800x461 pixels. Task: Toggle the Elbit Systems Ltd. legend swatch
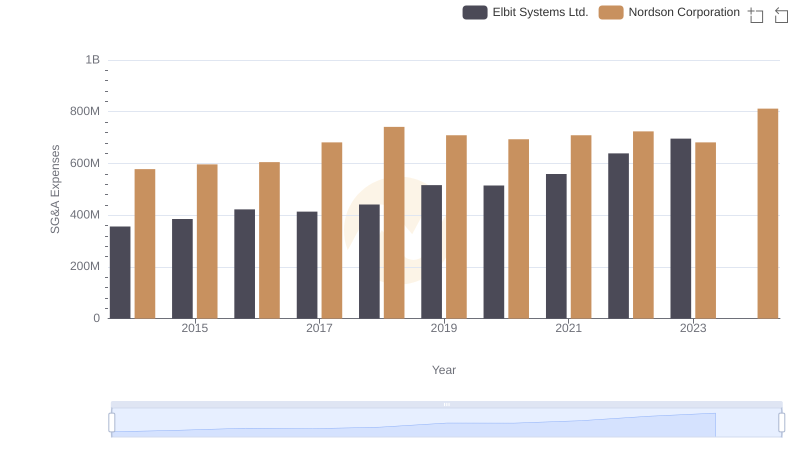tap(474, 12)
